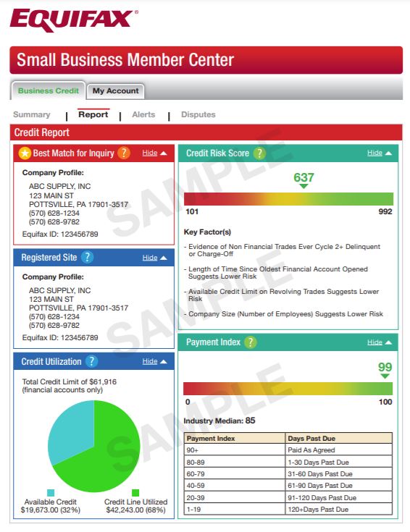Click the Hide link in Payment Index panel
The image size is (410, 532).
tap(375, 342)
